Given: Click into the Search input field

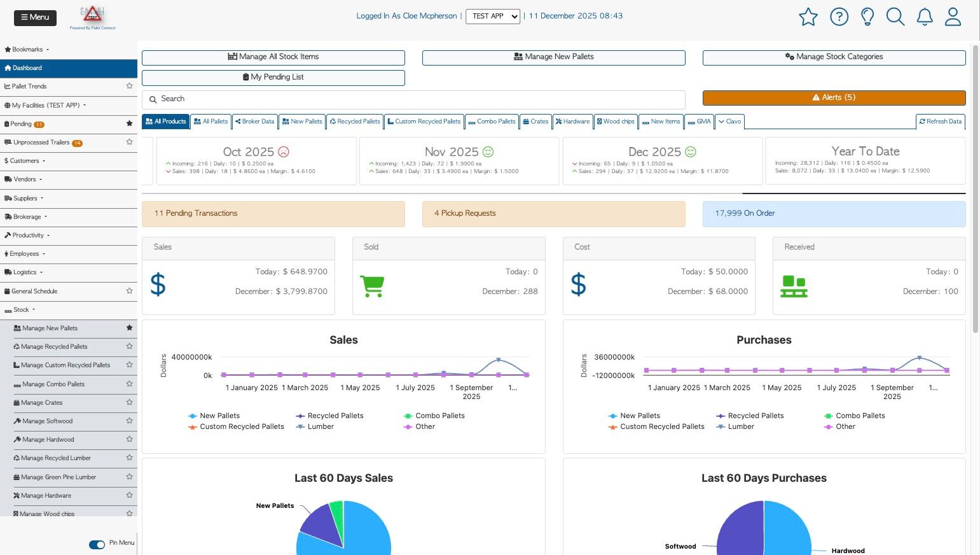Looking at the screenshot, I should tap(413, 99).
